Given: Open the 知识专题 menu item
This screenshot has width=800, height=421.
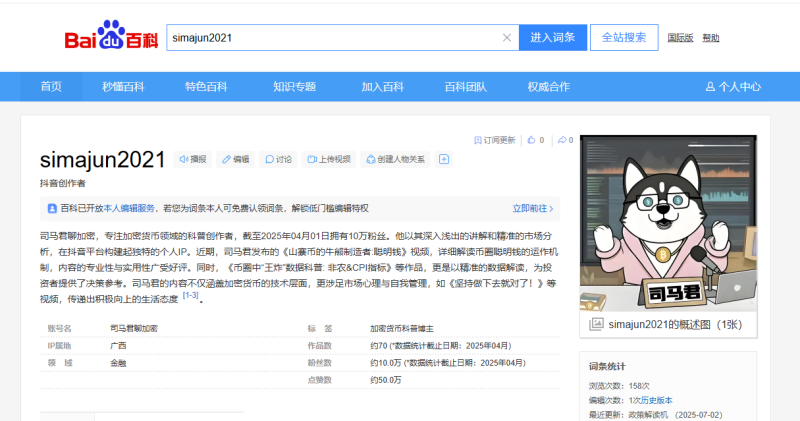Looking at the screenshot, I should [294, 87].
